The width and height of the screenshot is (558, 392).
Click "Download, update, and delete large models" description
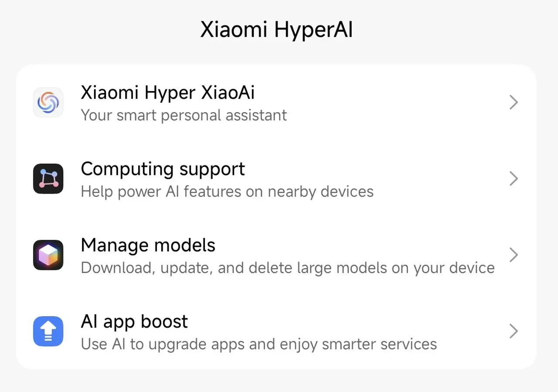click(288, 268)
